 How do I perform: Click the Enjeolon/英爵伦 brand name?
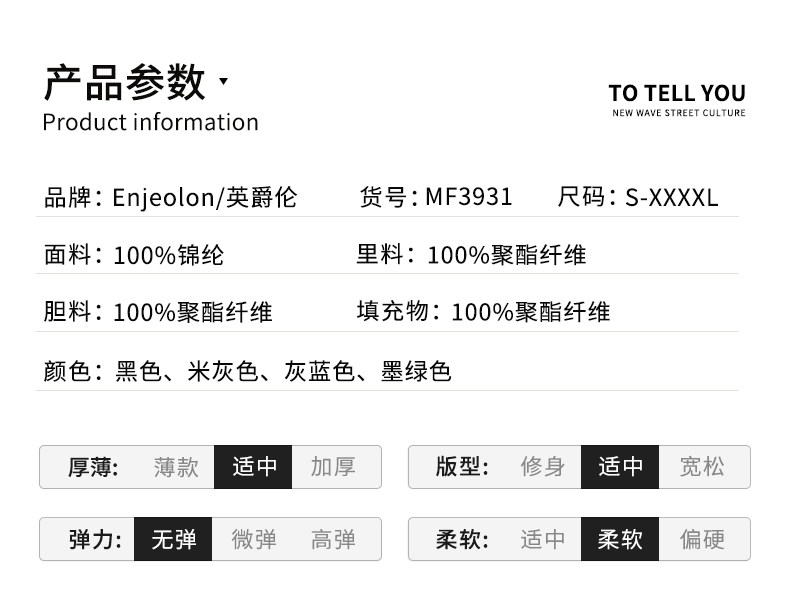205,197
